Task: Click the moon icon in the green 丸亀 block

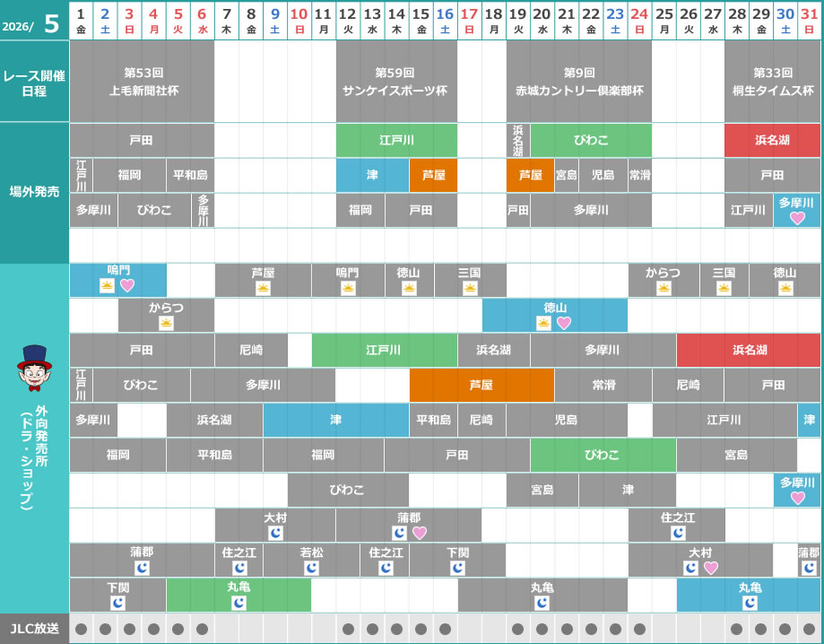Action: [239, 603]
